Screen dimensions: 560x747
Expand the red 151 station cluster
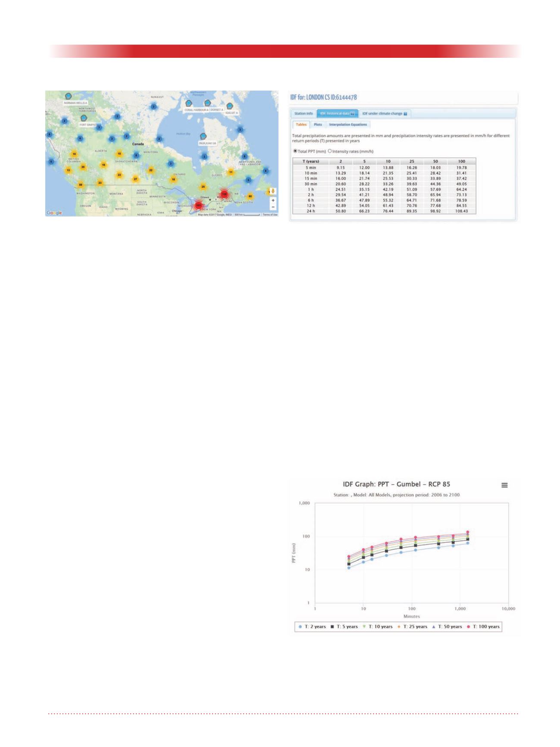tap(198, 205)
